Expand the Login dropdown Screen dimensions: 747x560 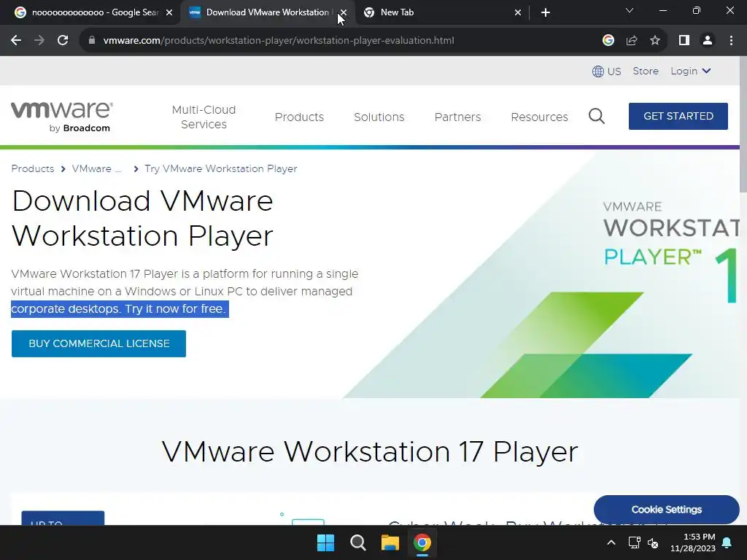(x=691, y=71)
